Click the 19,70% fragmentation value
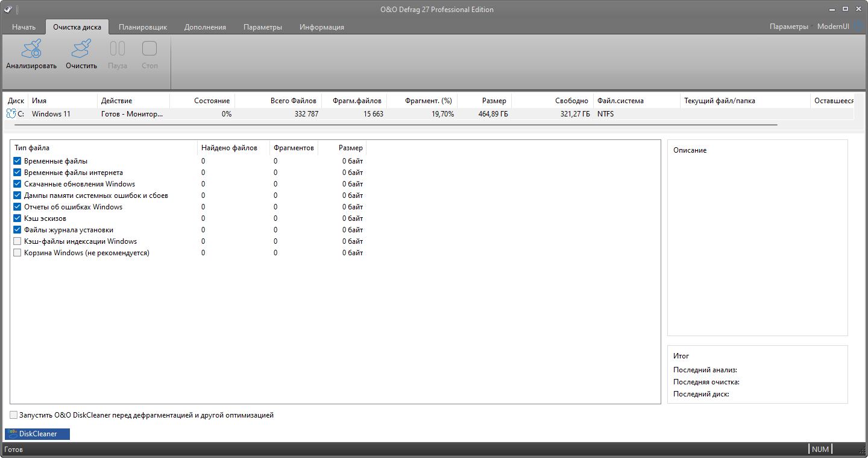The image size is (868, 458). point(443,113)
